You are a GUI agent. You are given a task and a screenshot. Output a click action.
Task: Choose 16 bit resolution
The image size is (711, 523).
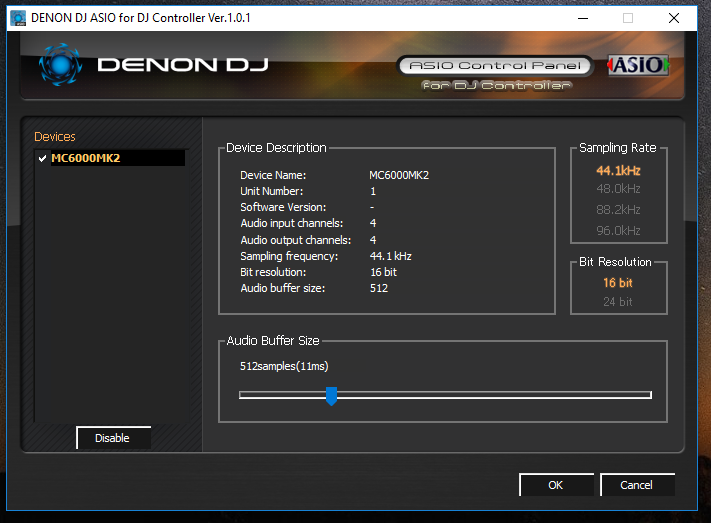[618, 283]
